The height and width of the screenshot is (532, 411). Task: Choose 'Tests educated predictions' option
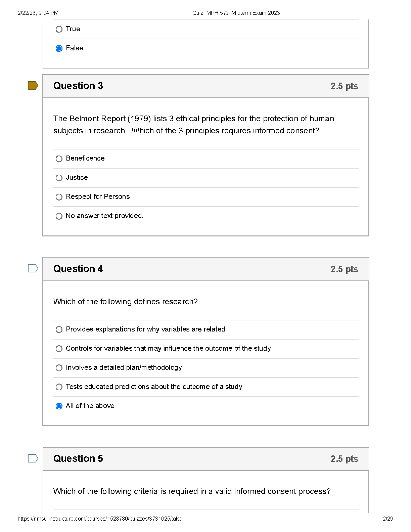[59, 387]
